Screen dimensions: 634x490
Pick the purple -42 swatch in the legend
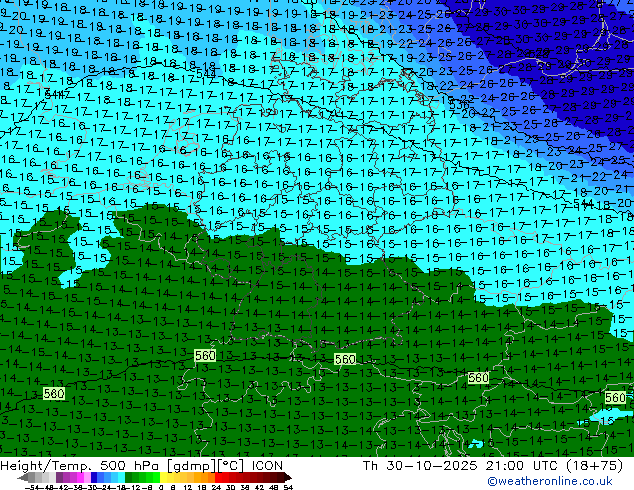[59, 477]
